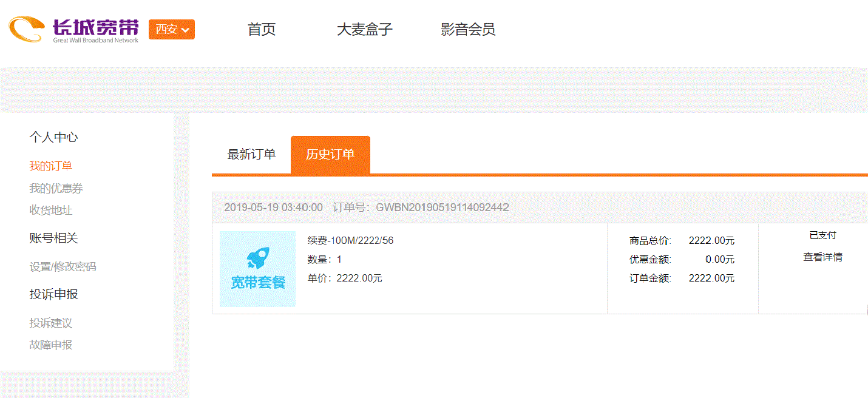Click product name 续费-100M/2222/56
The image size is (868, 398).
click(x=350, y=241)
